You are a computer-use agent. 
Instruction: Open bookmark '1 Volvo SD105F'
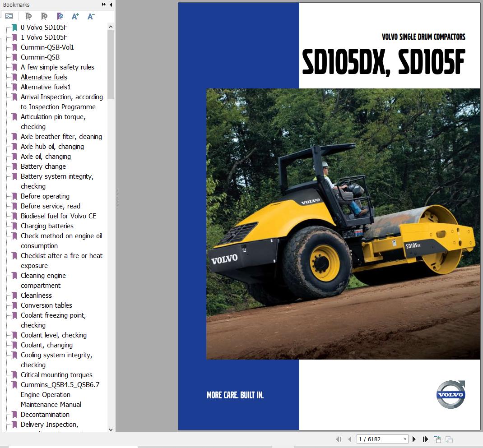(44, 37)
